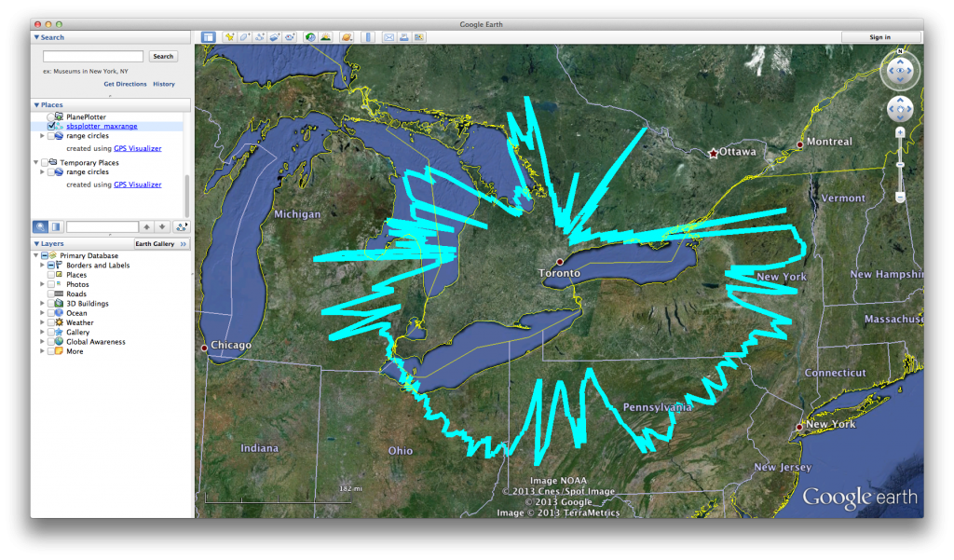
Task: Click the Move joystick hand control
Action: coord(900,110)
